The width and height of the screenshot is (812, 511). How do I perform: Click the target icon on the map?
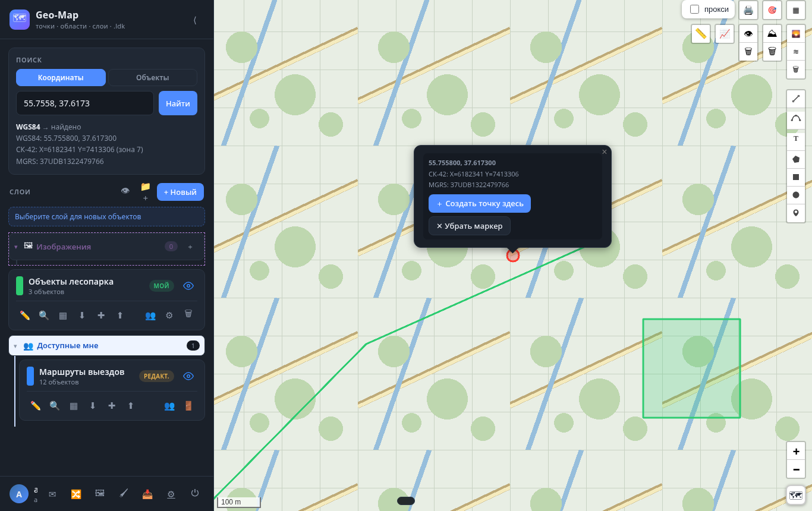click(772, 10)
